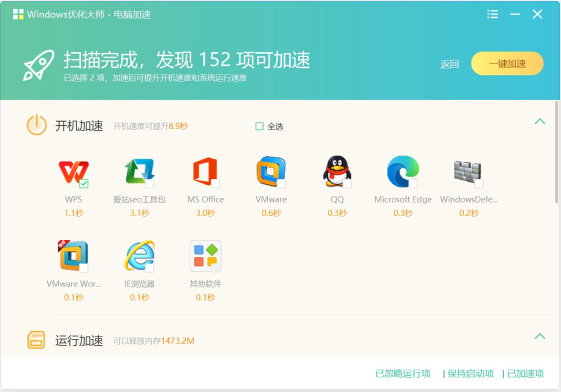Minimize the Windows优化大师 window

[515, 14]
